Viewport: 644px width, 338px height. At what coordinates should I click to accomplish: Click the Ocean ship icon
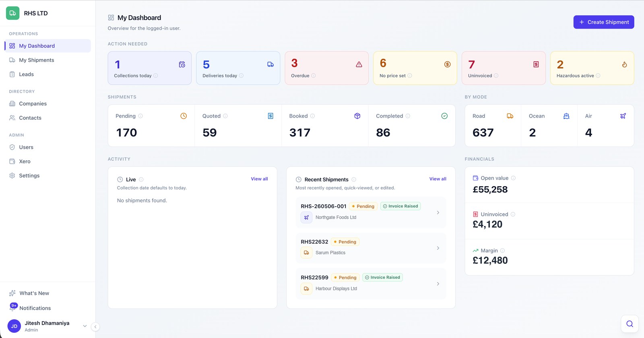click(x=566, y=116)
